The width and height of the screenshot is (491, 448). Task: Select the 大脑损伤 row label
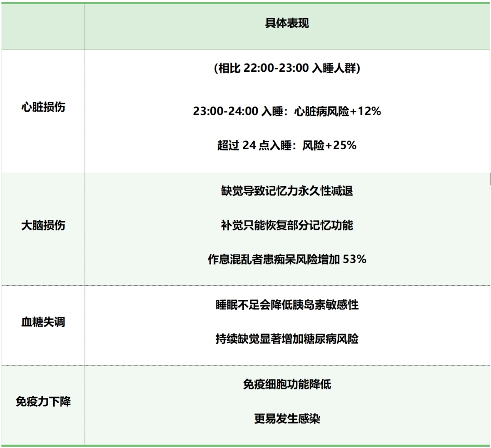[43, 225]
